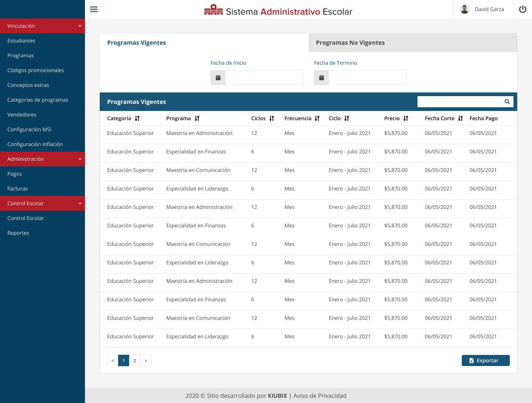
Task: Sort table by Categoría column arrows
Action: pyautogui.click(x=137, y=118)
